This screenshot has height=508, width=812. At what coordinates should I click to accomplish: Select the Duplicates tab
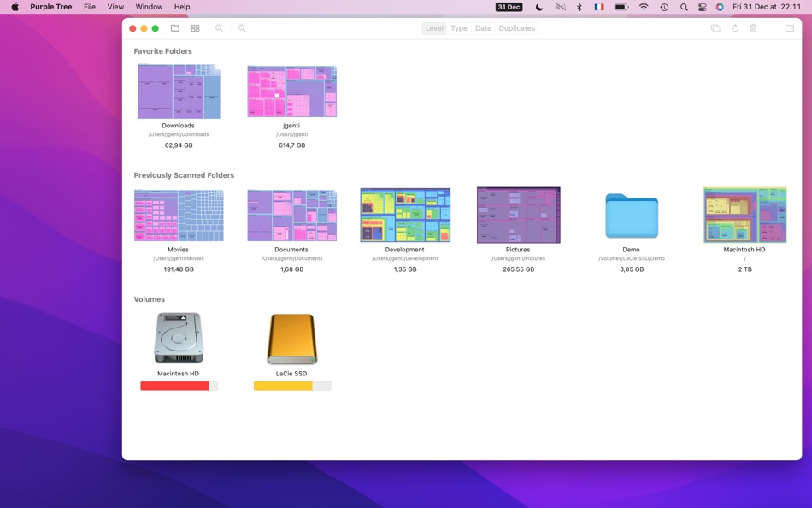517,28
